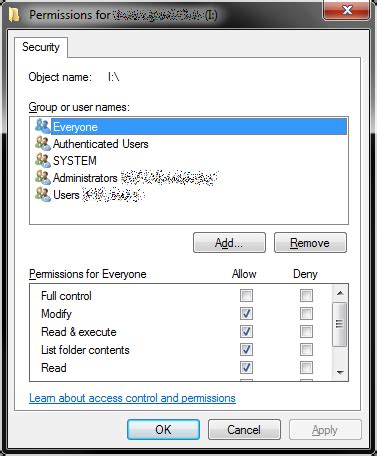Viewport: 377px width, 456px height.
Task: Click the Read permission label
Action: [x=54, y=368]
